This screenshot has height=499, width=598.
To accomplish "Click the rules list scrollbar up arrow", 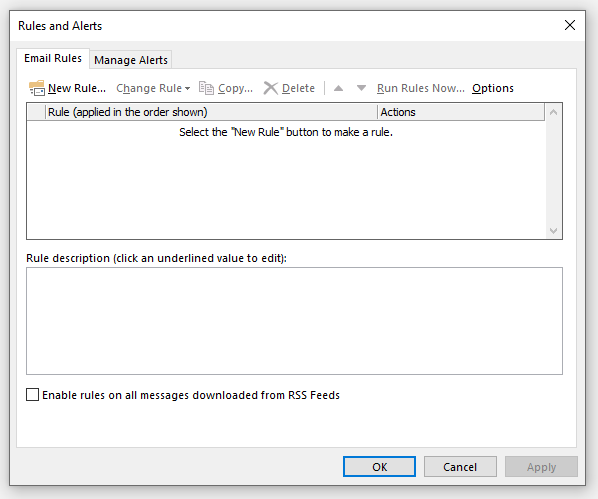I will click(554, 112).
